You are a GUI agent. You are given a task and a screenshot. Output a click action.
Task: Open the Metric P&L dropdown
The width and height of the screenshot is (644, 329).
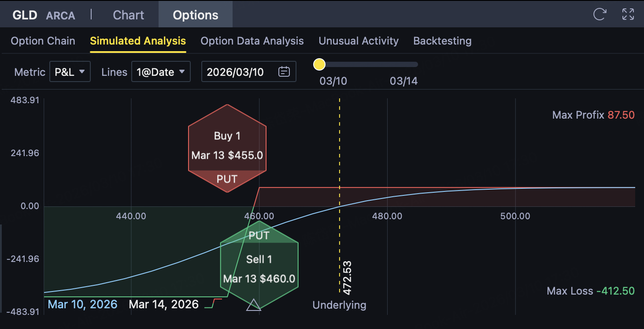coord(70,72)
